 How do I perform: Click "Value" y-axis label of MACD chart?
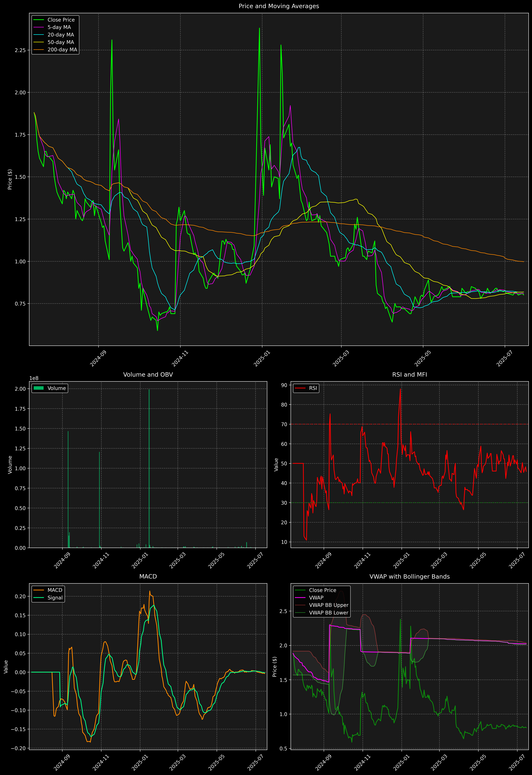[6, 667]
